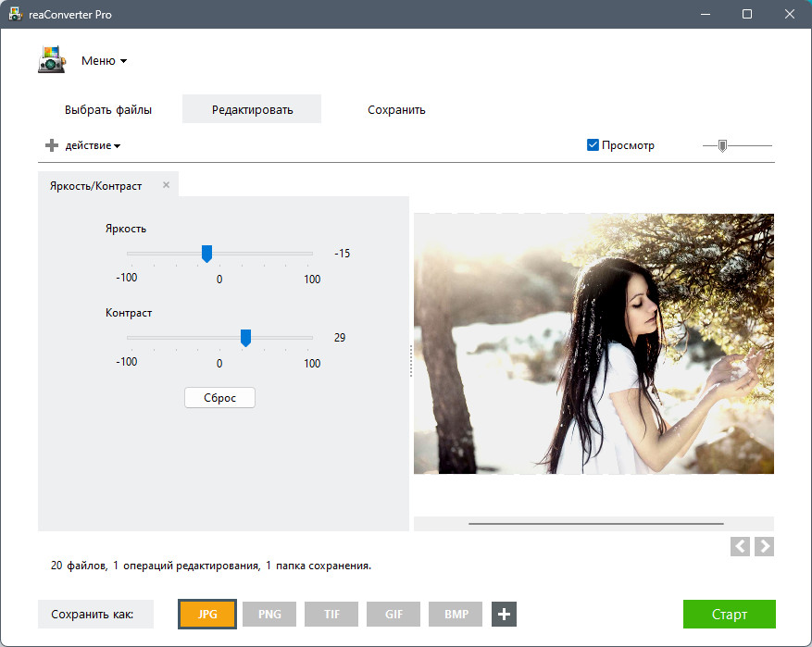
Task: Click the plus icon beside действие
Action: (52, 145)
